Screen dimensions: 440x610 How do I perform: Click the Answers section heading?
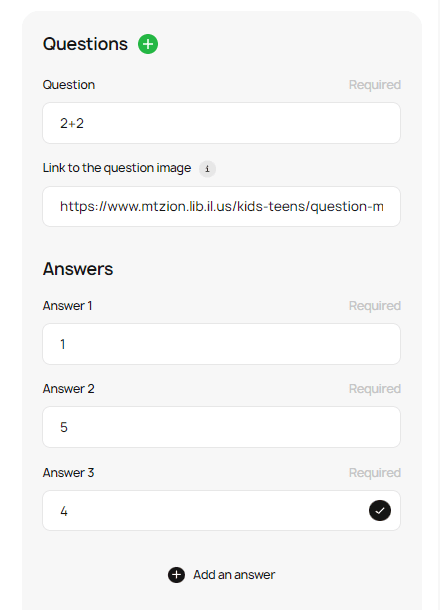78,269
